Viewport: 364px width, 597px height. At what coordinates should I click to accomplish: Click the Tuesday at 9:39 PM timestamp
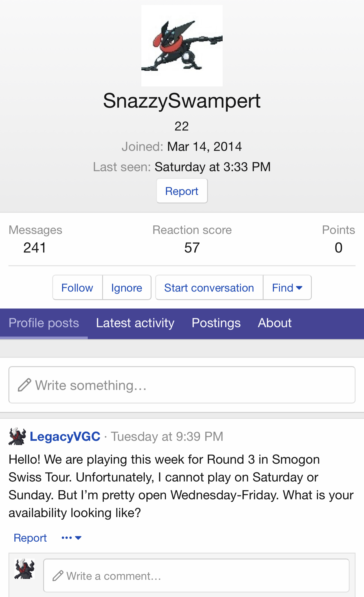coord(167,436)
